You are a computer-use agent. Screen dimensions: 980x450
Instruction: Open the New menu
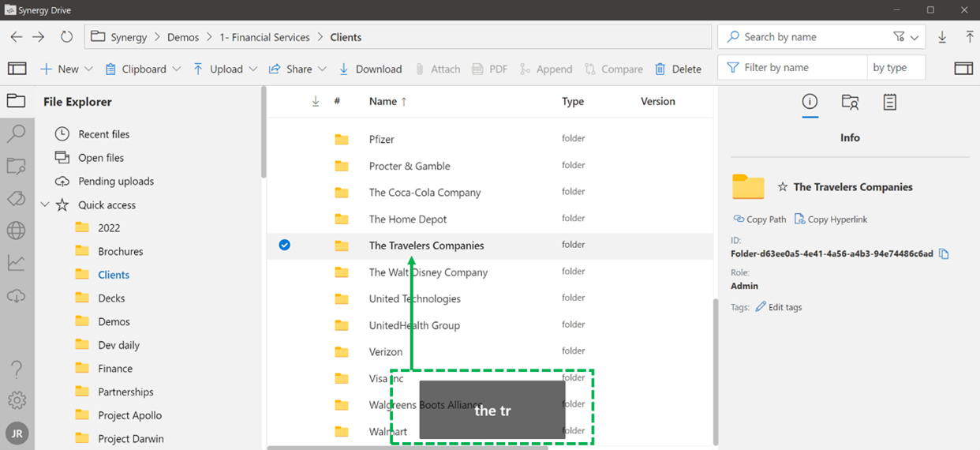click(x=66, y=69)
